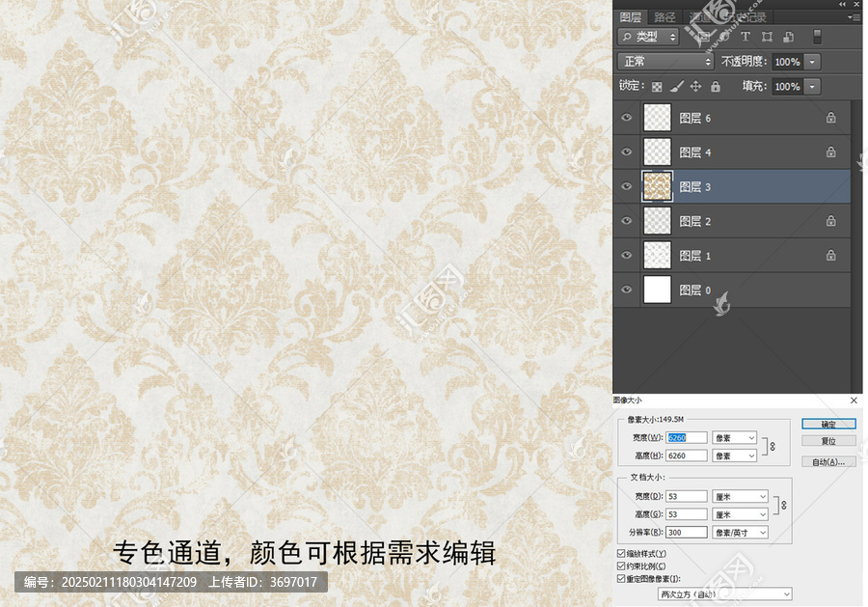The width and height of the screenshot is (868, 607).
Task: Switch to the 图层 tab
Action: click(631, 17)
